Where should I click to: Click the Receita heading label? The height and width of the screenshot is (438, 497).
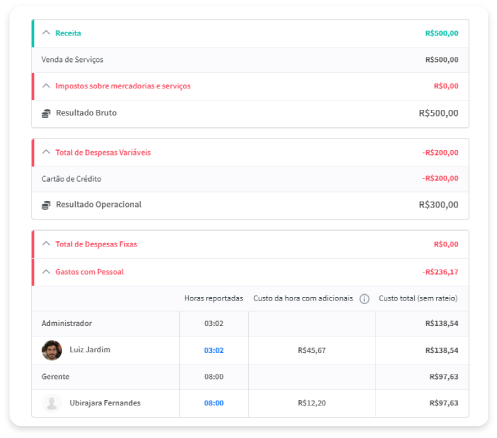(68, 33)
